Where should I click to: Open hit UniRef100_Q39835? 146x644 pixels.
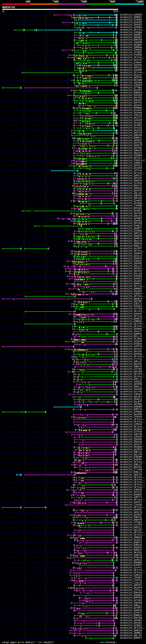[x=131, y=15]
